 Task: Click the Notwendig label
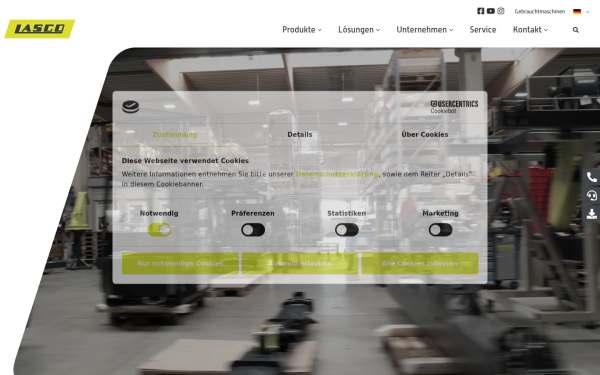tap(159, 213)
